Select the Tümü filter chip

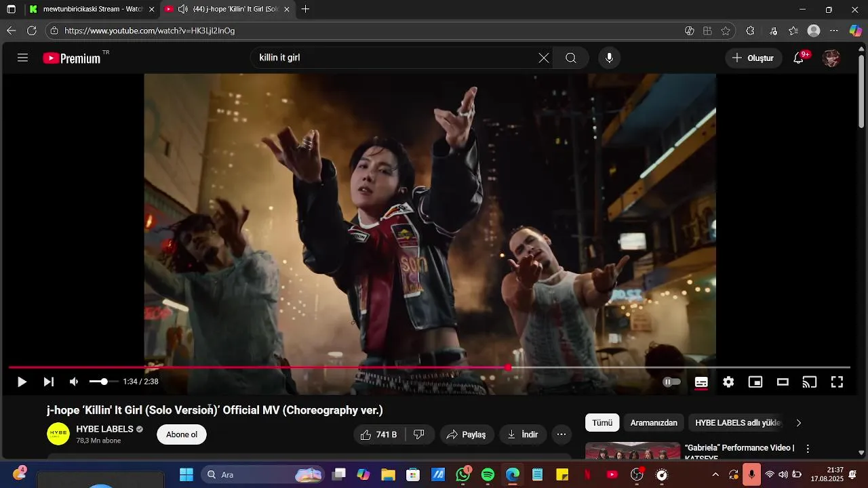click(x=602, y=423)
